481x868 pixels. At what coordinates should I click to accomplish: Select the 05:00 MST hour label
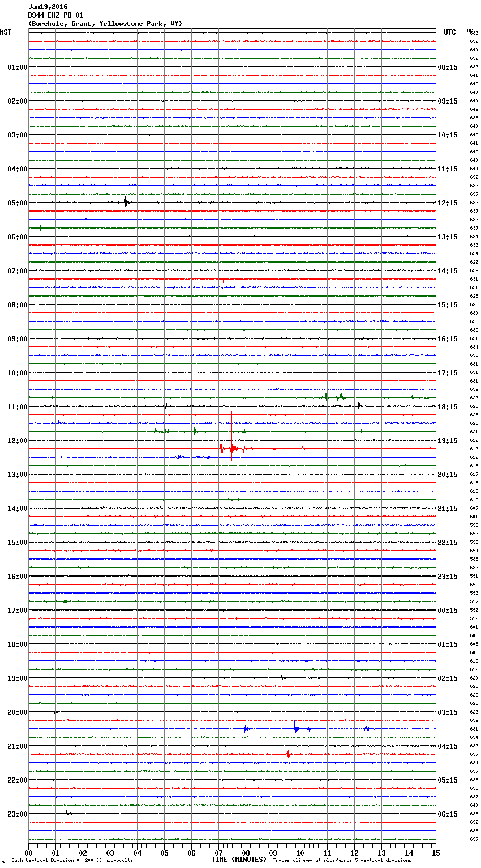point(18,203)
